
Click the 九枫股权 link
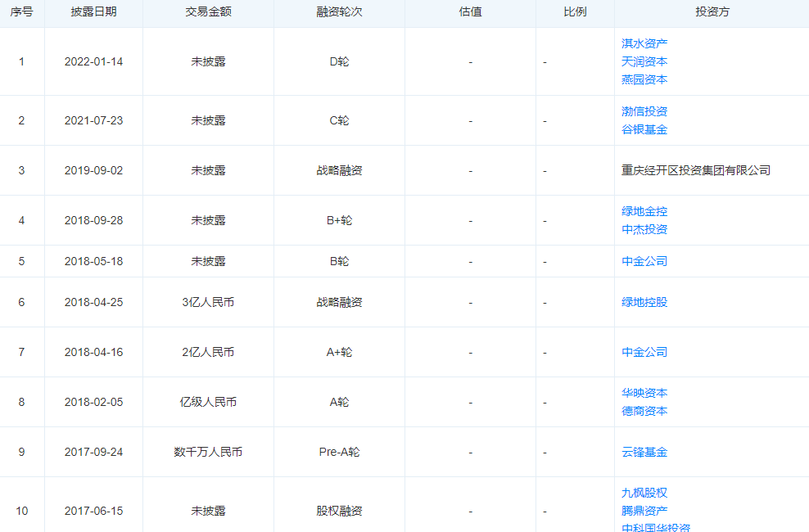click(644, 493)
